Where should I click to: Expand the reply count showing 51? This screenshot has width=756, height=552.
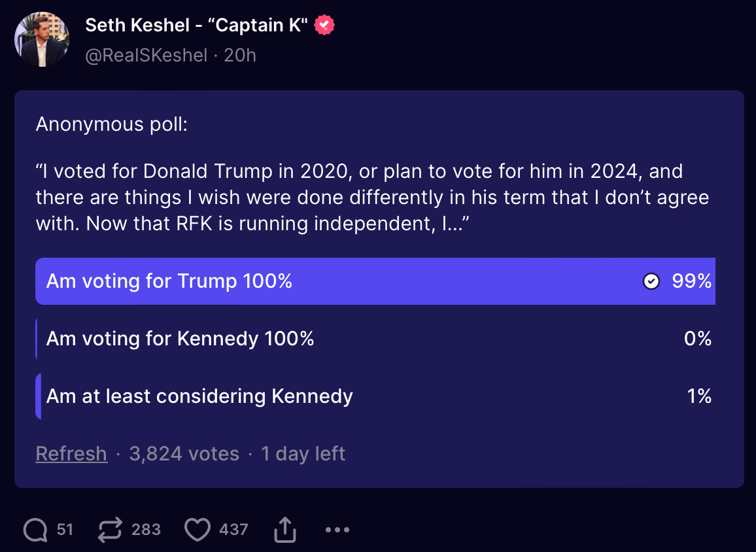pyautogui.click(x=58, y=530)
